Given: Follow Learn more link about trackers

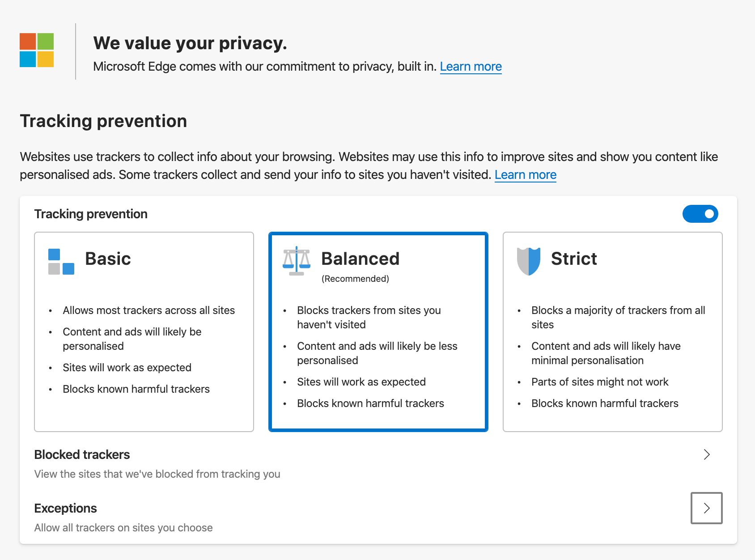Looking at the screenshot, I should coord(526,175).
